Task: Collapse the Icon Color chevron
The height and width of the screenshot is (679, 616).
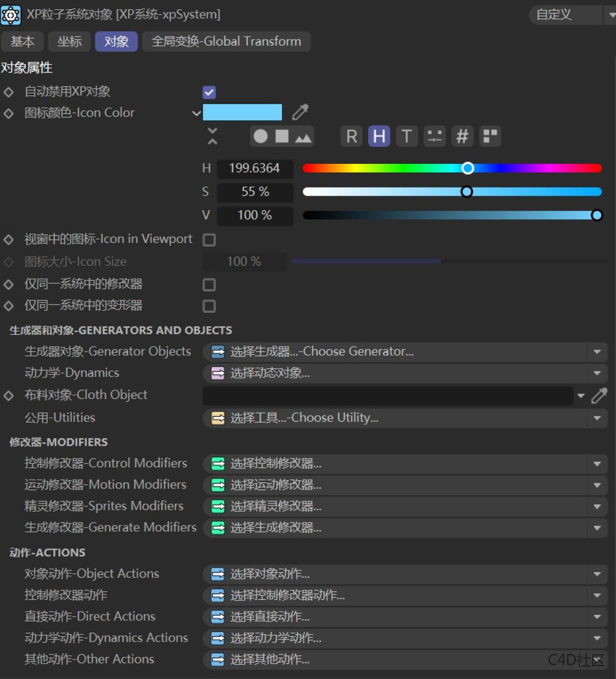Action: pyautogui.click(x=196, y=113)
